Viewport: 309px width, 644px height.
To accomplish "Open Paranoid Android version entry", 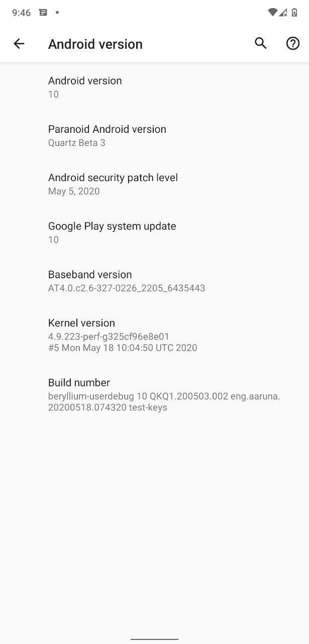I will click(154, 135).
